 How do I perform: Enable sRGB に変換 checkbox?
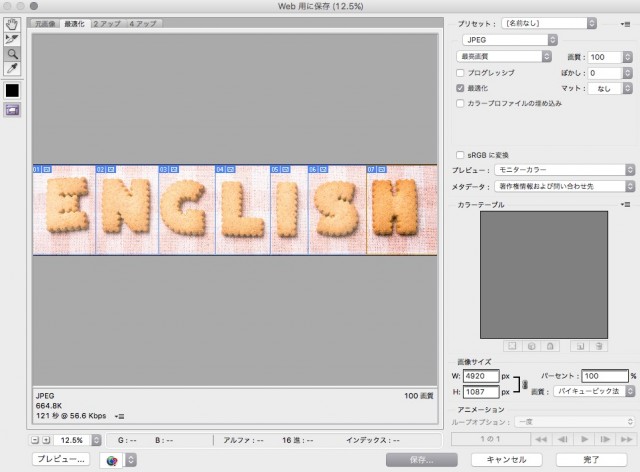coord(460,155)
